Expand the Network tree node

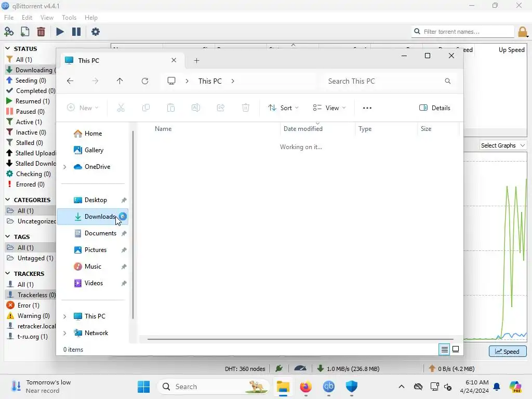click(x=65, y=333)
